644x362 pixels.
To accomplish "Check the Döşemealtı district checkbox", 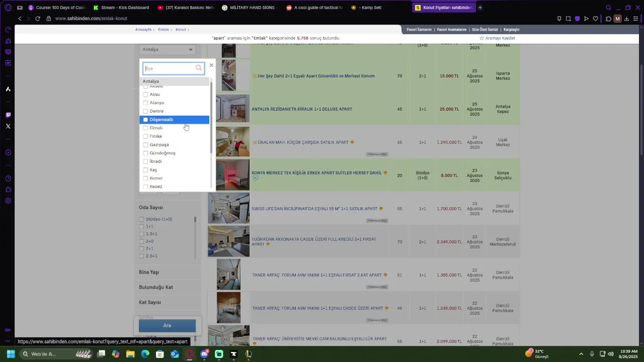I will point(145,120).
